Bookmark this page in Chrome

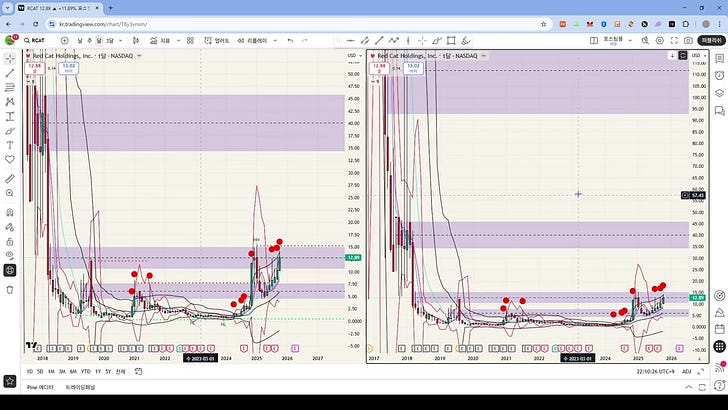(544, 24)
